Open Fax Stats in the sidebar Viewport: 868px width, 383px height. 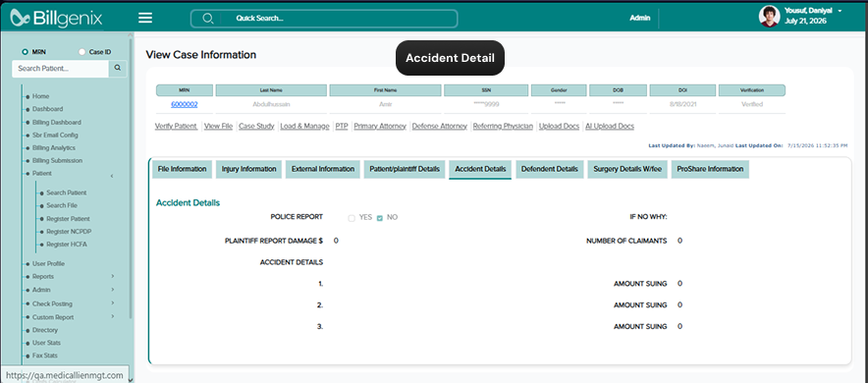pyautogui.click(x=45, y=356)
